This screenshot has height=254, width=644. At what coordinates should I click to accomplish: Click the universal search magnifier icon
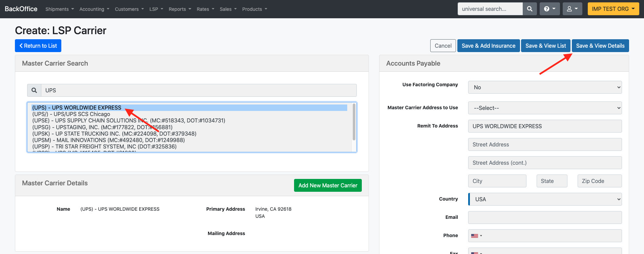pyautogui.click(x=529, y=9)
